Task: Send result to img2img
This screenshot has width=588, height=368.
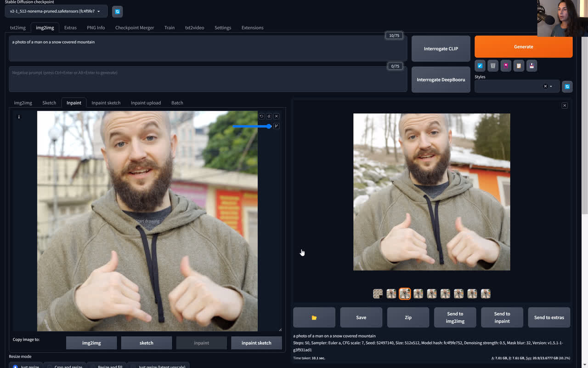Action: pos(455,317)
